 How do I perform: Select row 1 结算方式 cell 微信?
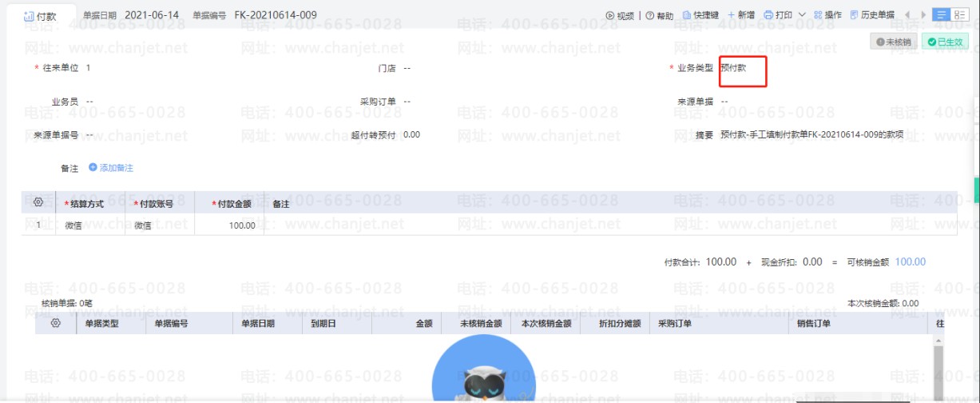click(89, 225)
